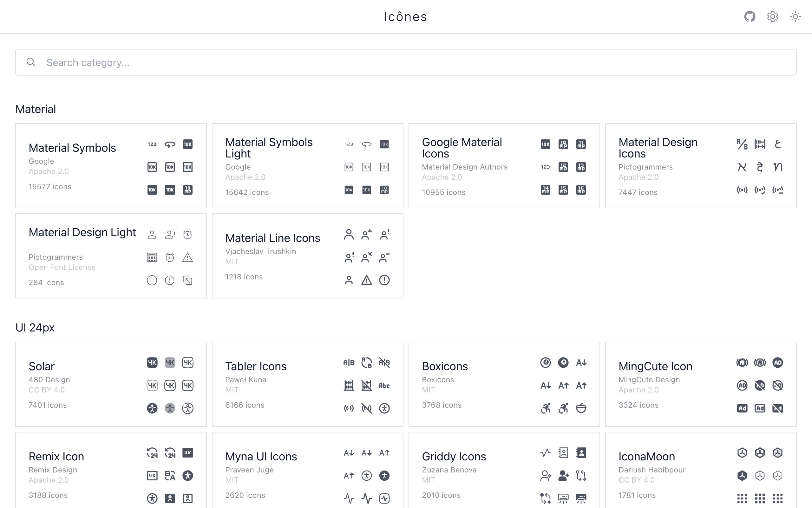Image resolution: width=812 pixels, height=508 pixels.
Task: Open the Tabler Icons collection
Action: point(308,384)
